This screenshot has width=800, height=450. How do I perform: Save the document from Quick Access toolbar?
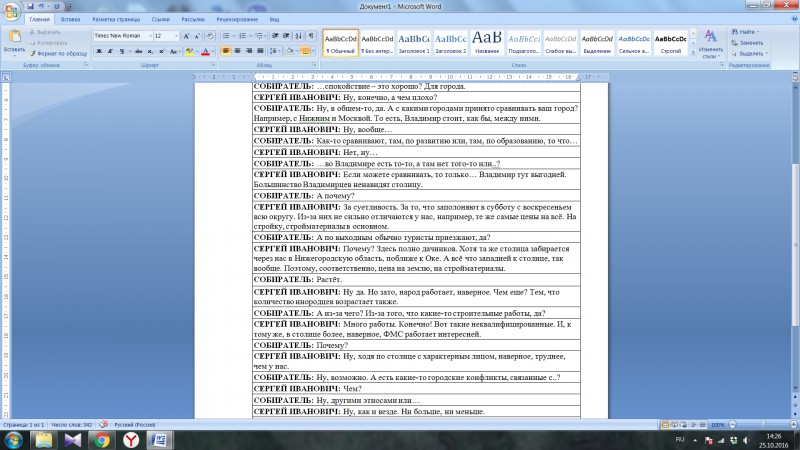[x=30, y=6]
